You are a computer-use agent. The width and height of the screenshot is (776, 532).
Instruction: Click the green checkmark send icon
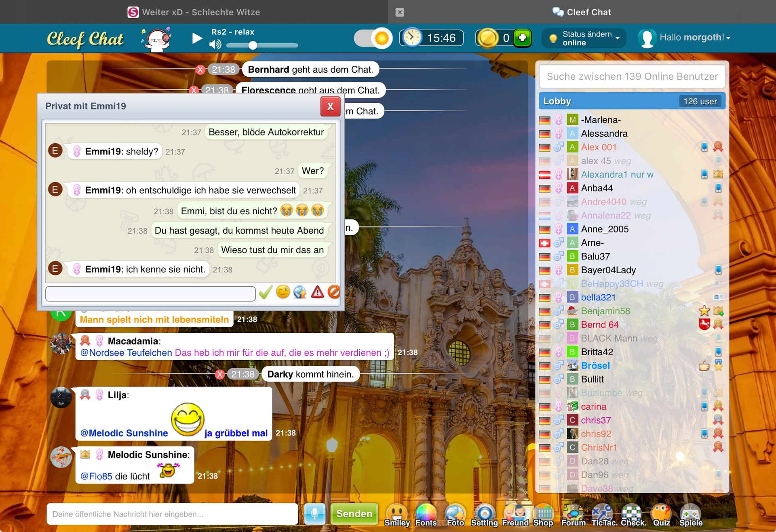coord(266,292)
